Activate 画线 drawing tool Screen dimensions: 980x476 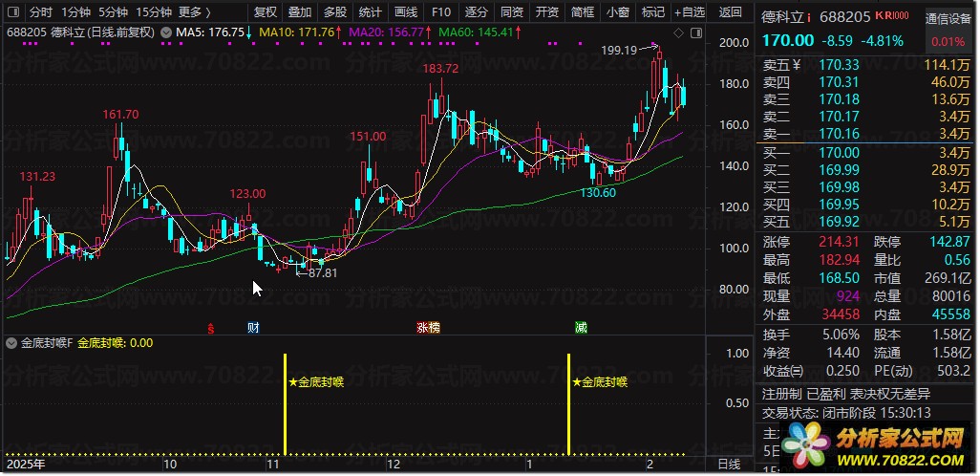coord(406,11)
